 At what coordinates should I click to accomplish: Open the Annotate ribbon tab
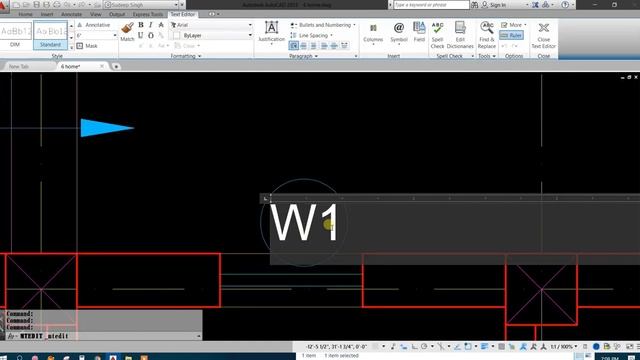(x=71, y=14)
